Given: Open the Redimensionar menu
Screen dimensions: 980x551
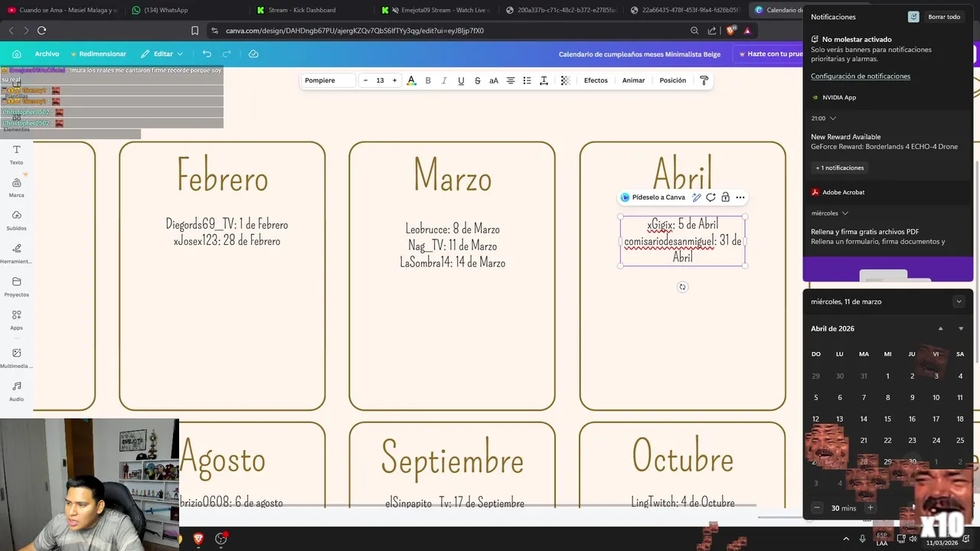Looking at the screenshot, I should [98, 54].
